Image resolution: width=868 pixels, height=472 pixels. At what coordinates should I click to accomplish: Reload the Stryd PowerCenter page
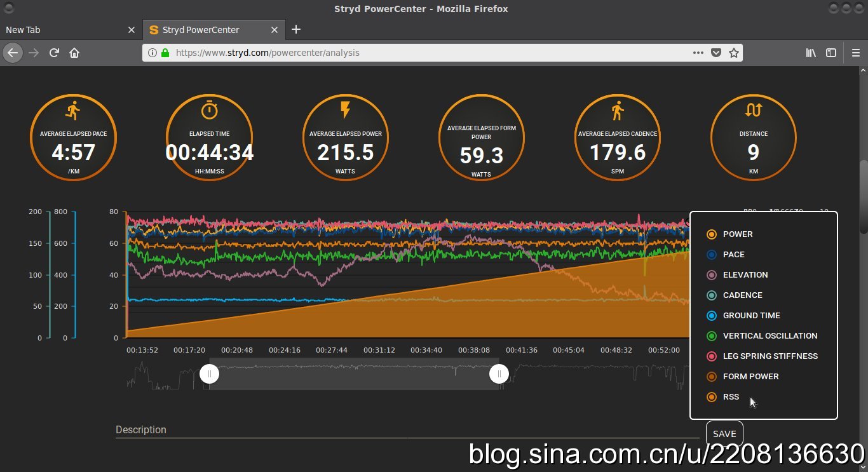55,53
